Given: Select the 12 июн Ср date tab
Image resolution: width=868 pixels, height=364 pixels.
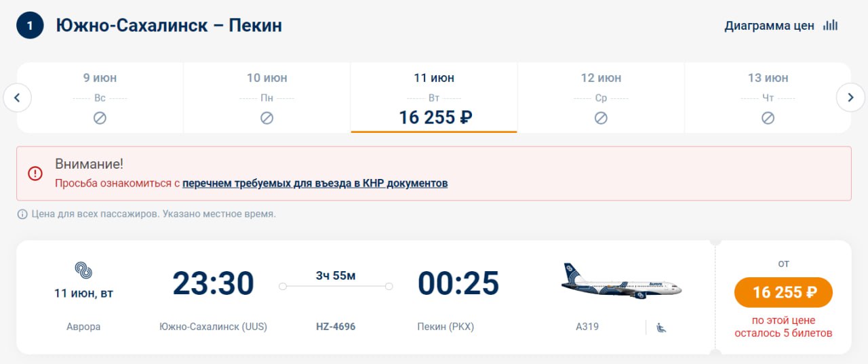Looking at the screenshot, I should pyautogui.click(x=601, y=98).
